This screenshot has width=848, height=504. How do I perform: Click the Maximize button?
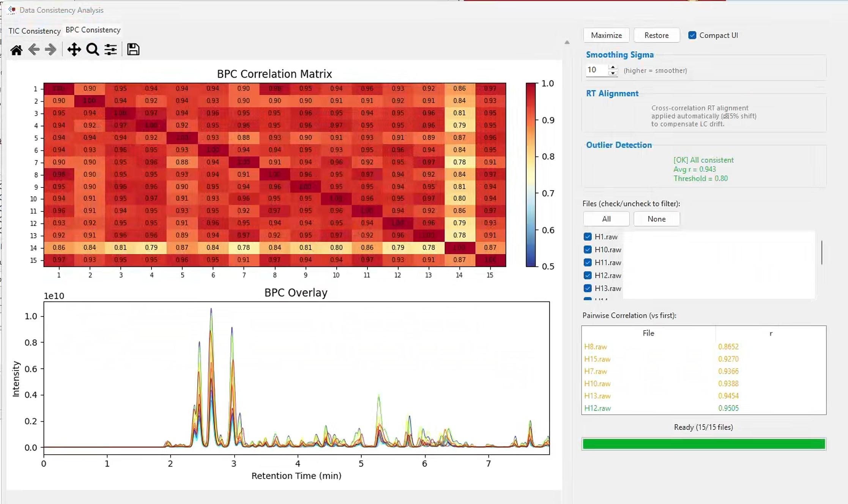[x=607, y=35]
